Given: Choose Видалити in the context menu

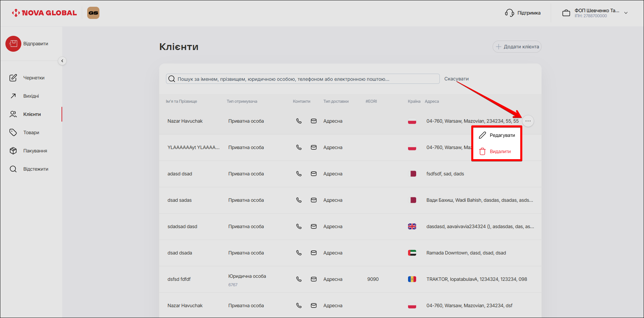Looking at the screenshot, I should click(x=495, y=151).
